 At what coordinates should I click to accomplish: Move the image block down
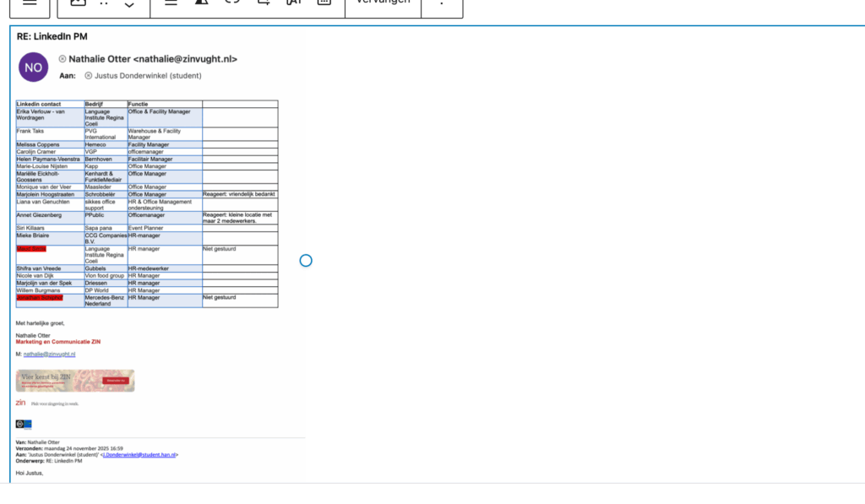coord(129,6)
